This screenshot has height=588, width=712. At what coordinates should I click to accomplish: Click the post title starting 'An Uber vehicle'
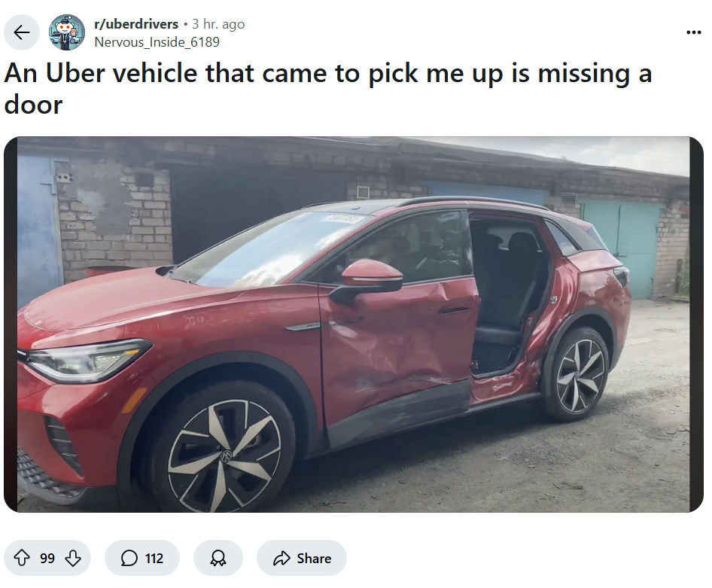click(x=328, y=89)
